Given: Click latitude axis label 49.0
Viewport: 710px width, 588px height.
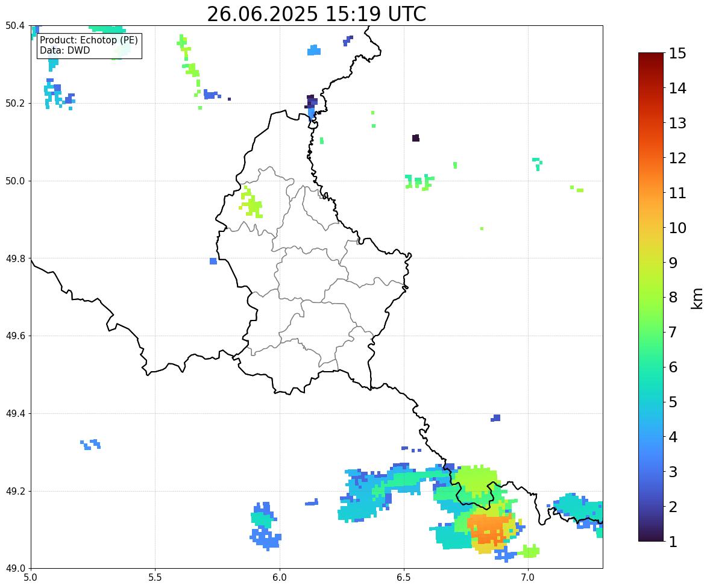Looking at the screenshot, I should click(x=14, y=569).
